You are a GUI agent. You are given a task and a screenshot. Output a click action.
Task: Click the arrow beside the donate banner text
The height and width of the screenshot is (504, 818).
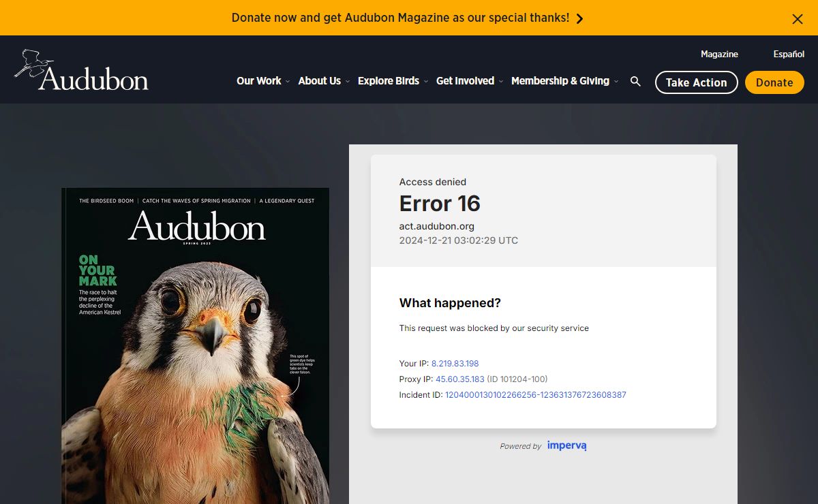(x=580, y=18)
